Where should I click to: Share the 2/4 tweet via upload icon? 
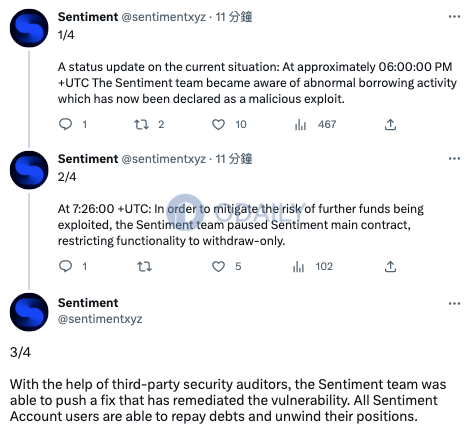coord(390,267)
